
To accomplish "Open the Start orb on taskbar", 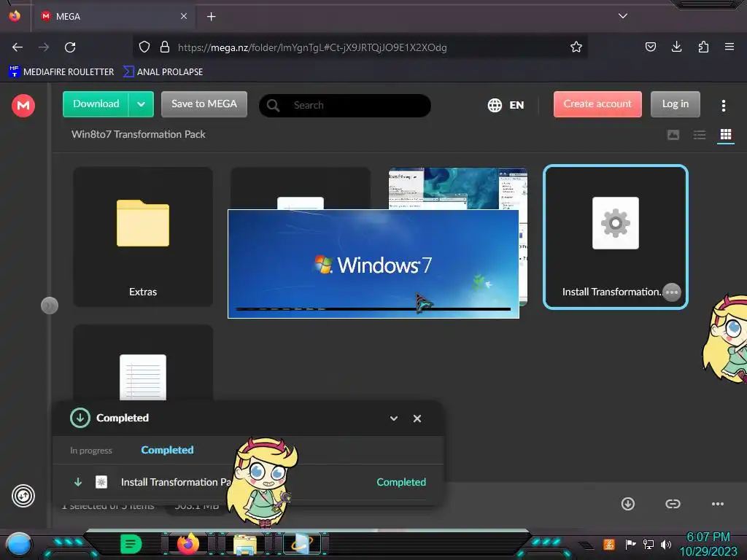I will pos(19,544).
